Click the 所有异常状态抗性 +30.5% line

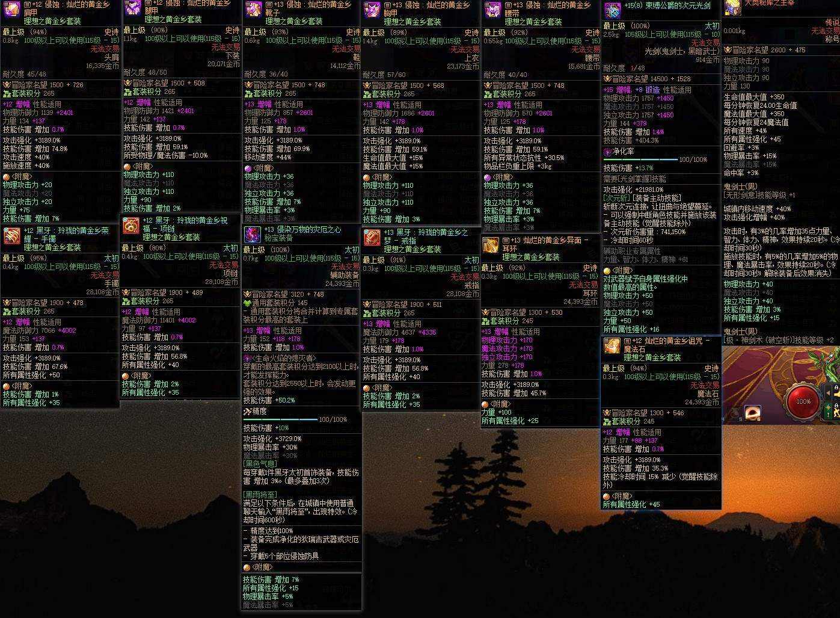pyautogui.click(x=524, y=158)
